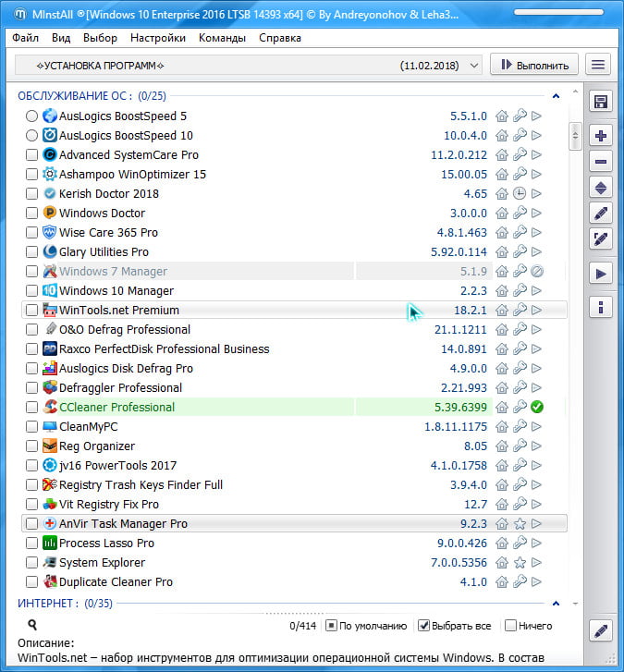
Task: Click the home icon for CCleaner Professional
Action: (503, 407)
